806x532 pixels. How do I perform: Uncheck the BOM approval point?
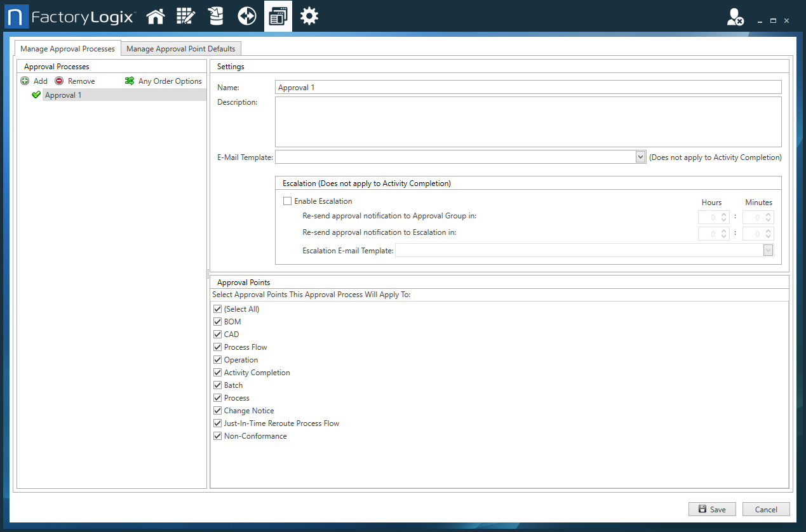click(218, 321)
